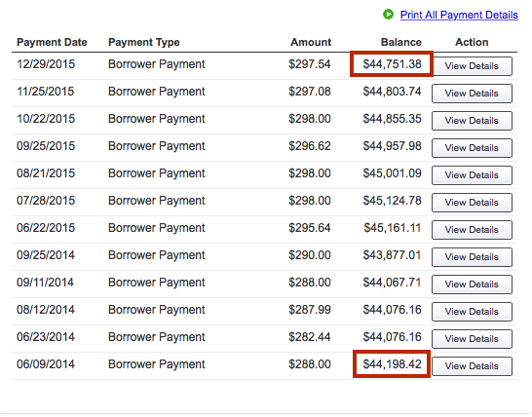Select the $295.64 amount
Viewport: 532px width, 417px height.
pyautogui.click(x=310, y=228)
